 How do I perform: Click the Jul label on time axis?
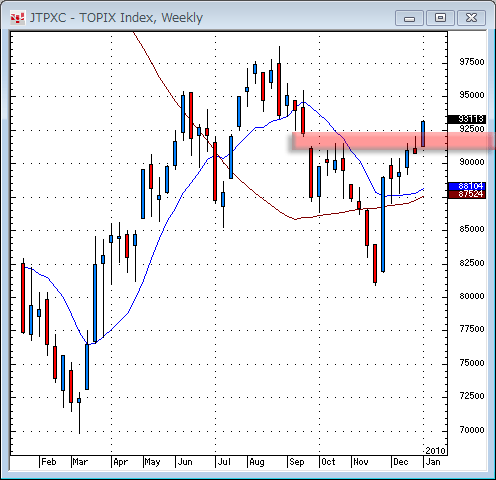coord(224,462)
